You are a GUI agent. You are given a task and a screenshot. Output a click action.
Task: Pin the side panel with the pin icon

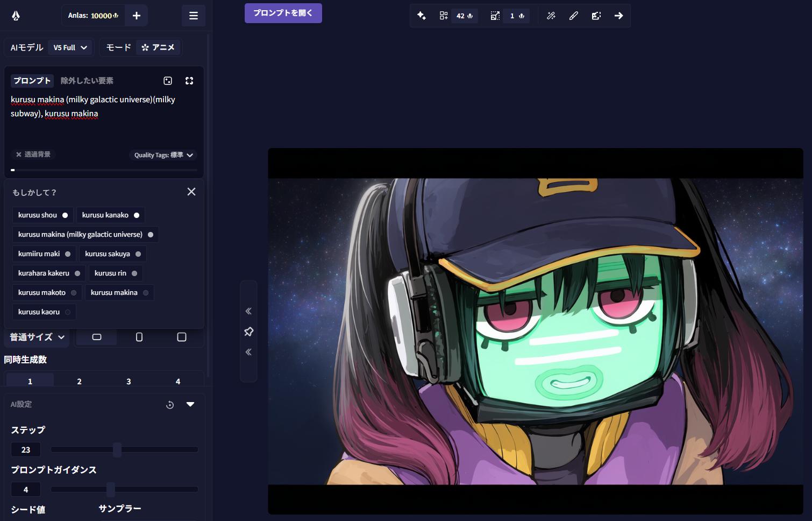[x=248, y=332]
